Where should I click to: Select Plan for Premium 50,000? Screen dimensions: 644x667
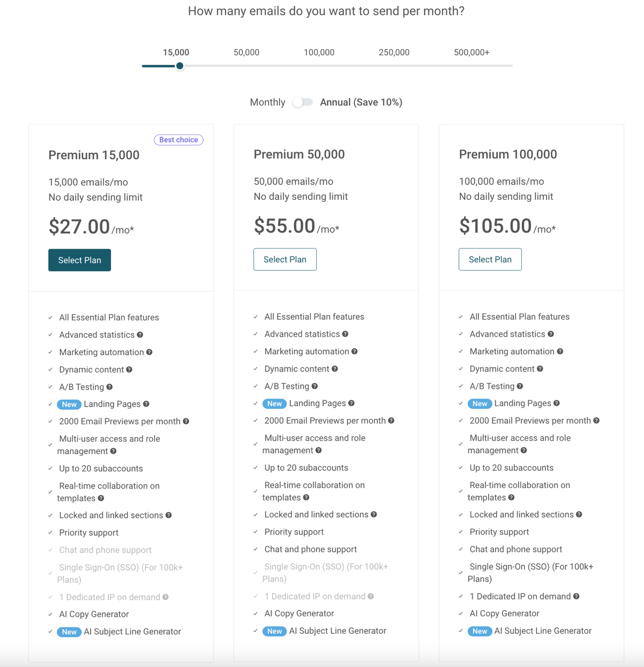pyautogui.click(x=284, y=259)
